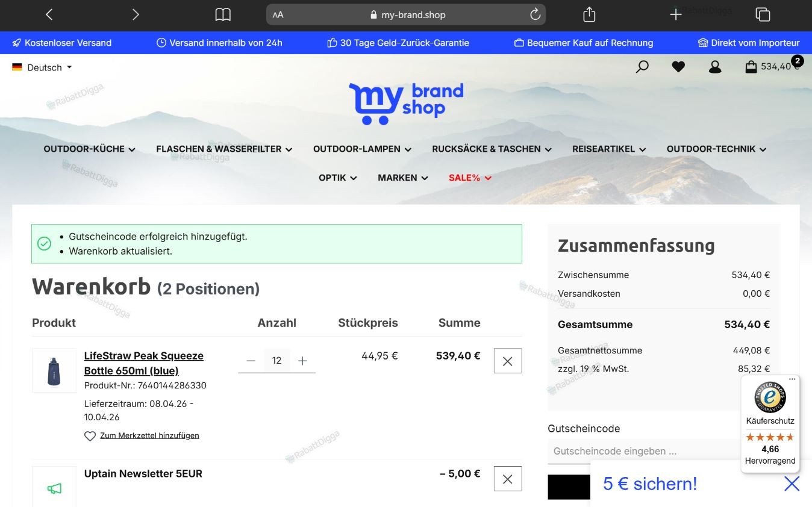Expand the OUTDOOR-KÜCHE menu
Screen dimensions: 812x507
(x=89, y=149)
